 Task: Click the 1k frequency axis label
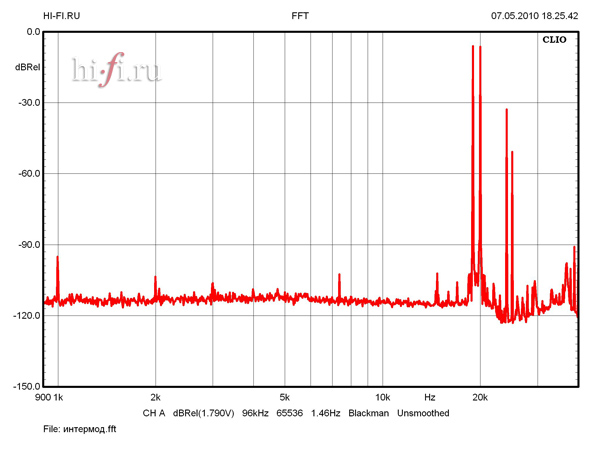59,398
